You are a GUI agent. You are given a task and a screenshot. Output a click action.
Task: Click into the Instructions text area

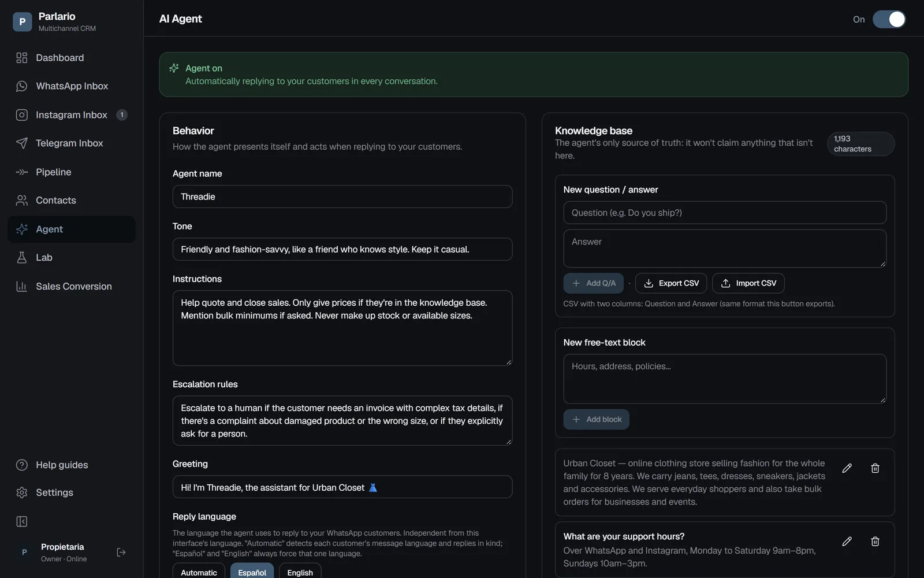[x=342, y=328]
